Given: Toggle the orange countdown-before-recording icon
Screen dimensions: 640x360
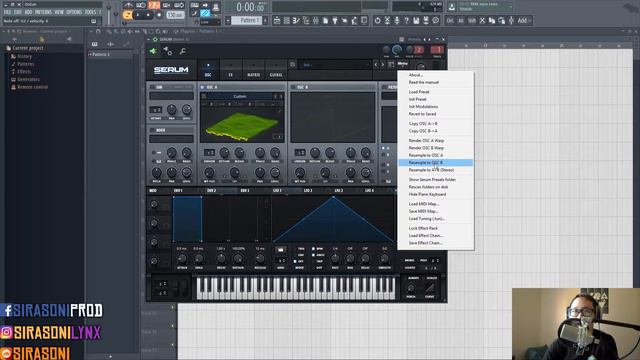Looking at the screenshot, I should [154, 5].
